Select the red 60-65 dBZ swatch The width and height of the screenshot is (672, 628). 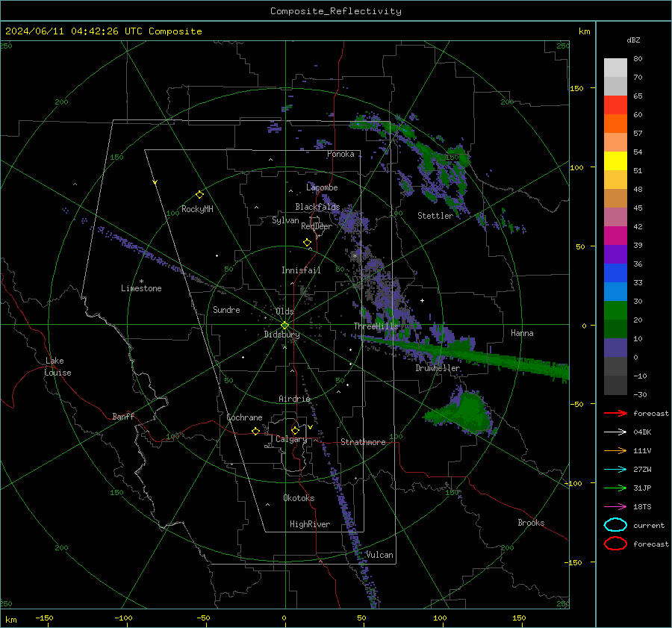(x=615, y=105)
